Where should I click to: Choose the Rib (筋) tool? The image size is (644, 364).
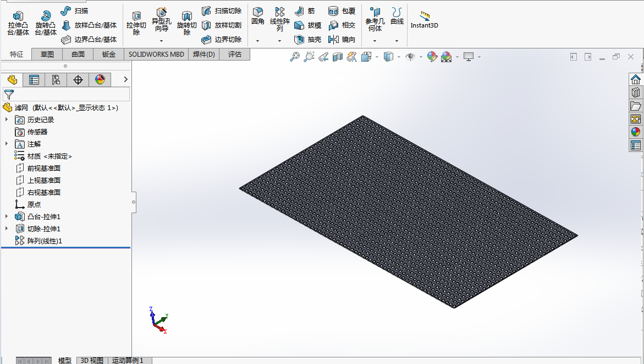(x=305, y=10)
